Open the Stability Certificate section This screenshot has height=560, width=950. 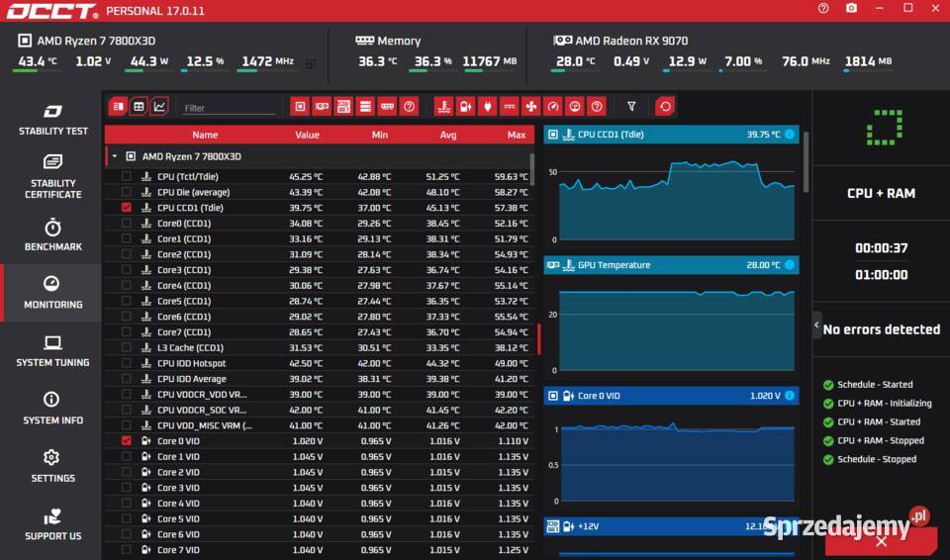[52, 177]
